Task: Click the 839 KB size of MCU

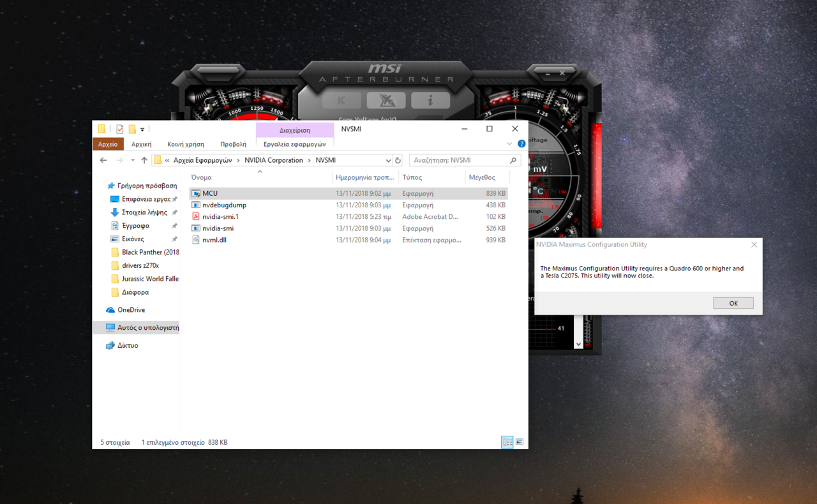Action: [495, 193]
